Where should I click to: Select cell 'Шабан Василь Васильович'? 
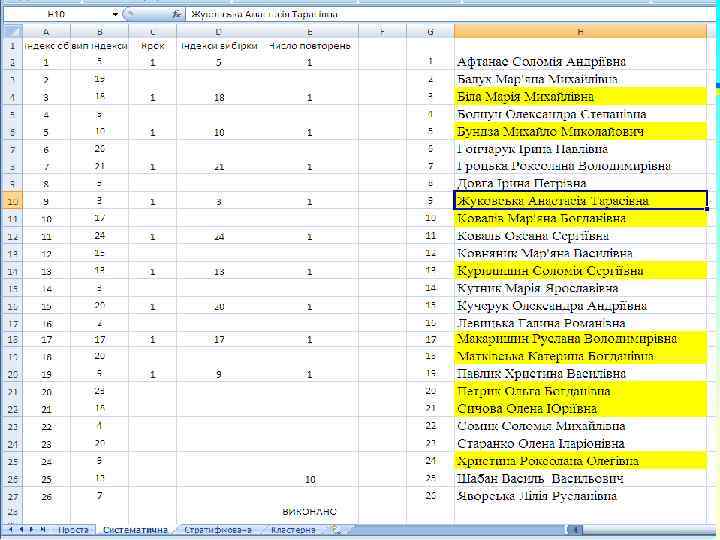[580, 478]
